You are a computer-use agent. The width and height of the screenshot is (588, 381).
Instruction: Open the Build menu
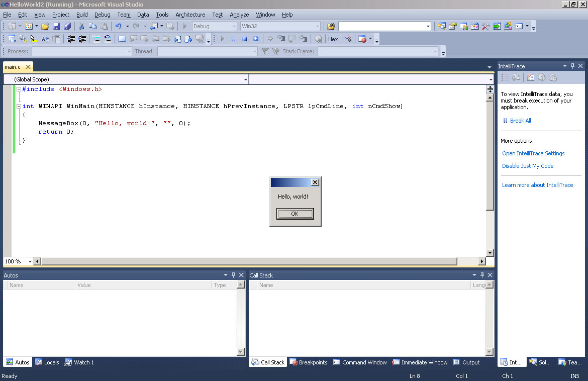coord(82,15)
